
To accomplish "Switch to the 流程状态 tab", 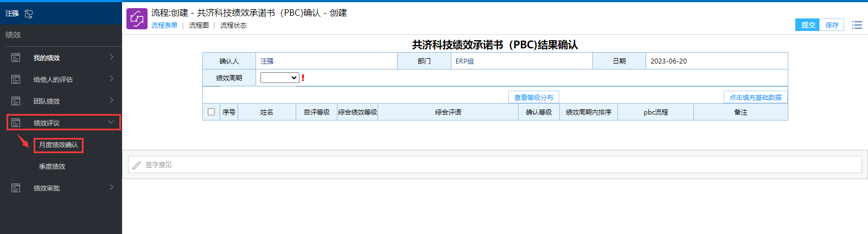I will (x=233, y=26).
